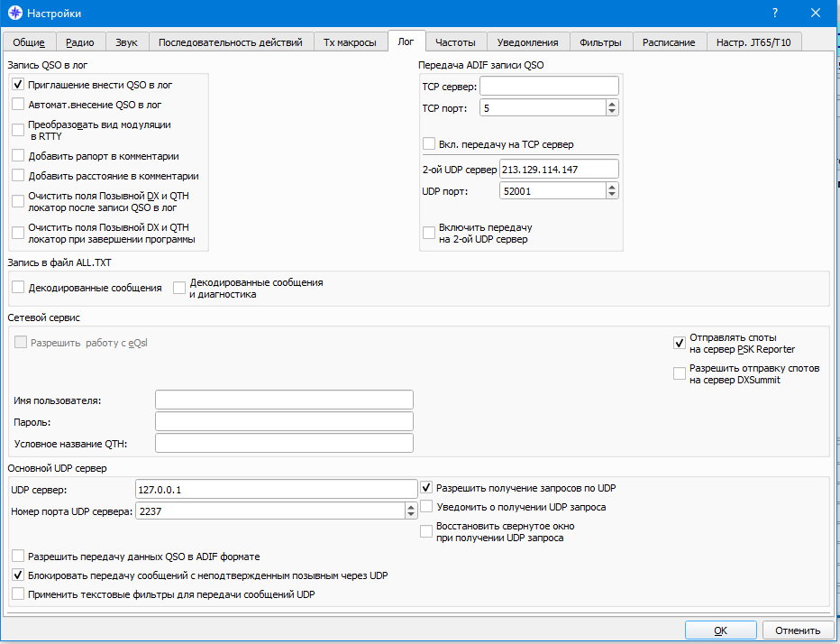Click the Отменить button

[x=798, y=630]
